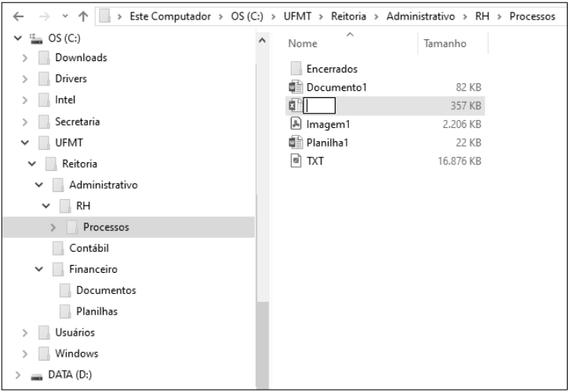Expand the Downloads folder in tree

(25, 58)
